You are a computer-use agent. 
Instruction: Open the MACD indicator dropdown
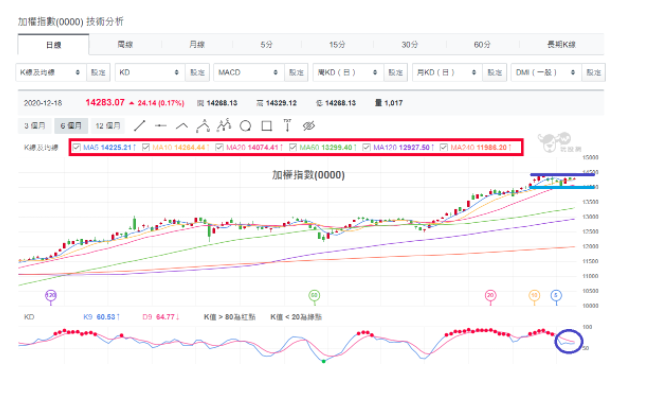pos(249,72)
